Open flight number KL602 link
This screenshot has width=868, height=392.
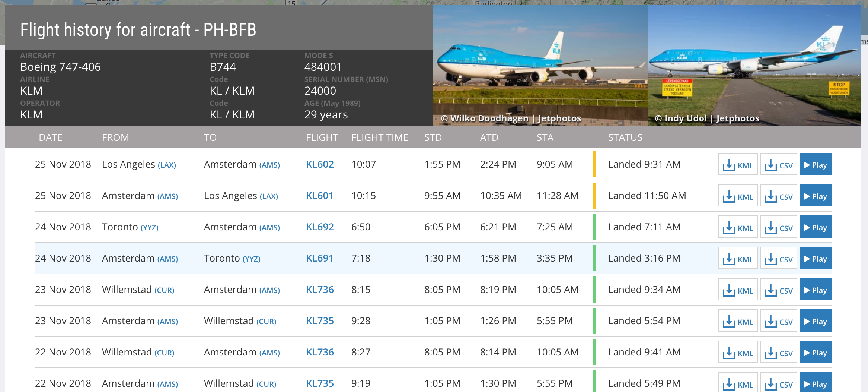[320, 164]
